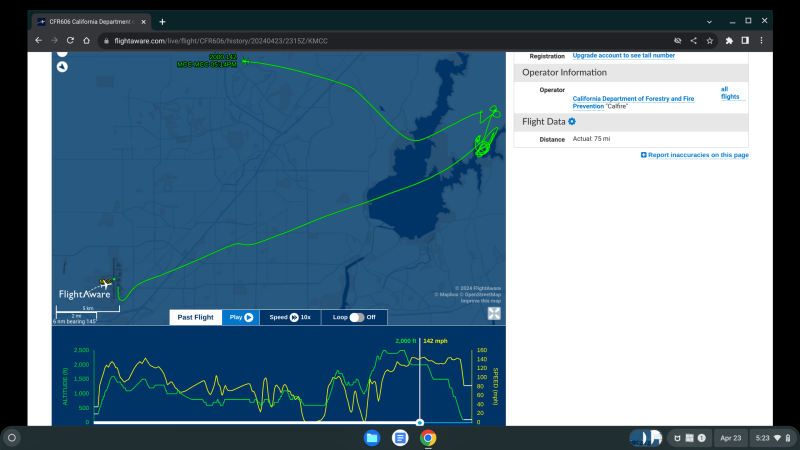Click the Distance value 'Actual: 75 mi'
The width and height of the screenshot is (800, 450).
point(591,139)
